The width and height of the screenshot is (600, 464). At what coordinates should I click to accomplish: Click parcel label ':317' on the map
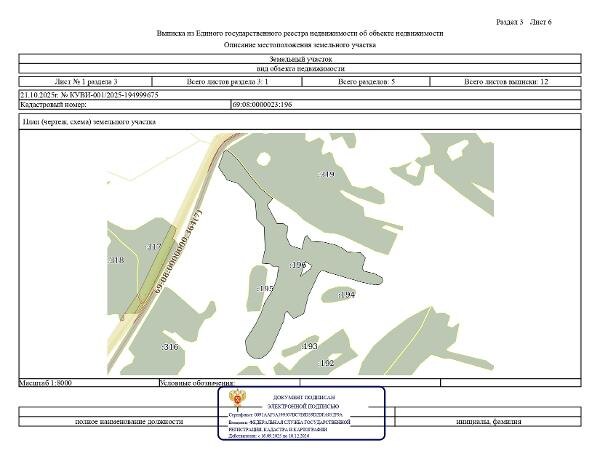(x=154, y=247)
